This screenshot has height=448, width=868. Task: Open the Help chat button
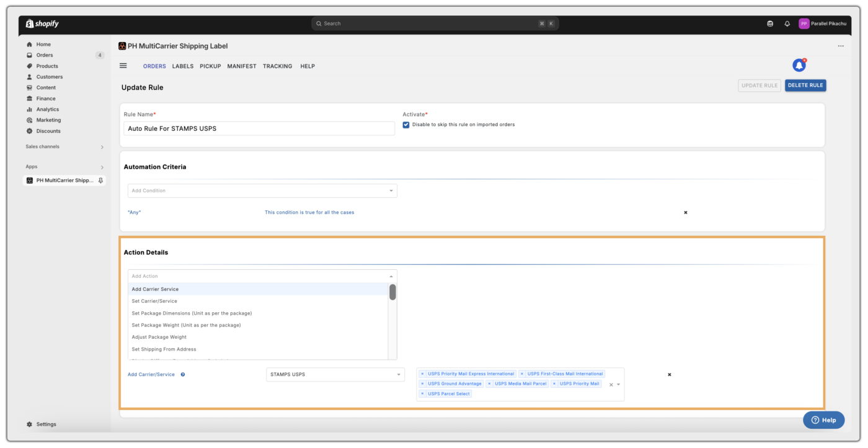coord(823,420)
